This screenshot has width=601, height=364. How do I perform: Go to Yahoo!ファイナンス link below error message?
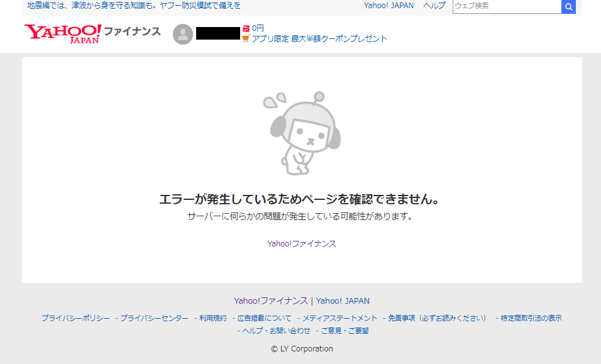pyautogui.click(x=302, y=244)
